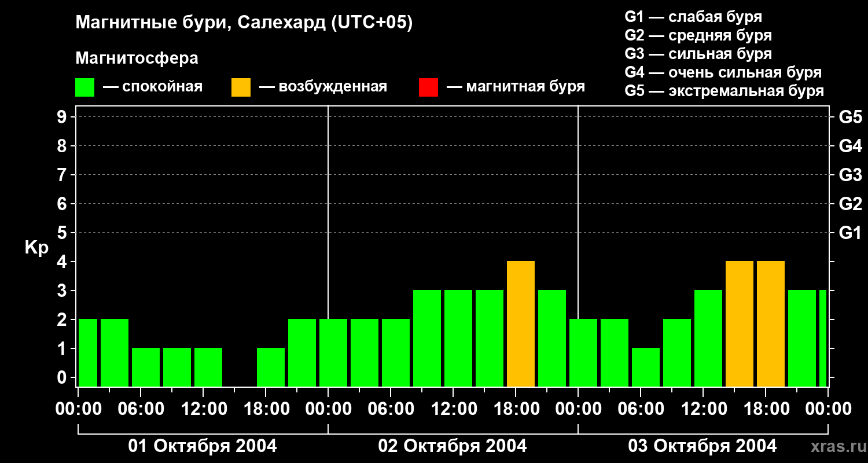The width and height of the screenshot is (868, 463).
Task: Click the '12:00' time label above 01 Октября
Action: [x=203, y=409]
